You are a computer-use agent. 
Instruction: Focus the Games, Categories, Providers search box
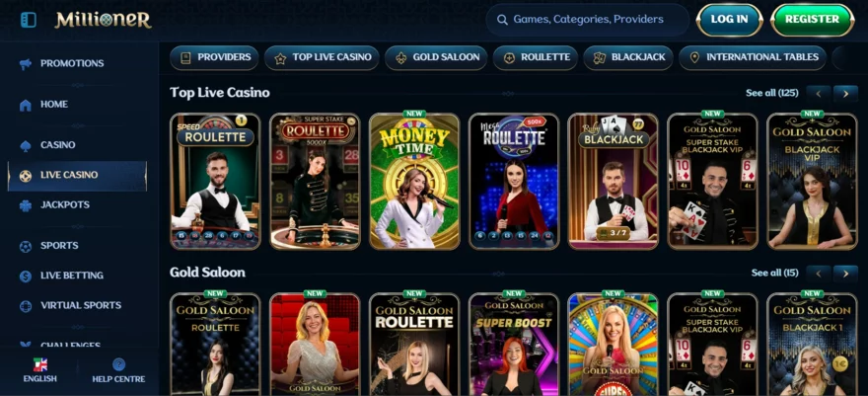(x=587, y=20)
